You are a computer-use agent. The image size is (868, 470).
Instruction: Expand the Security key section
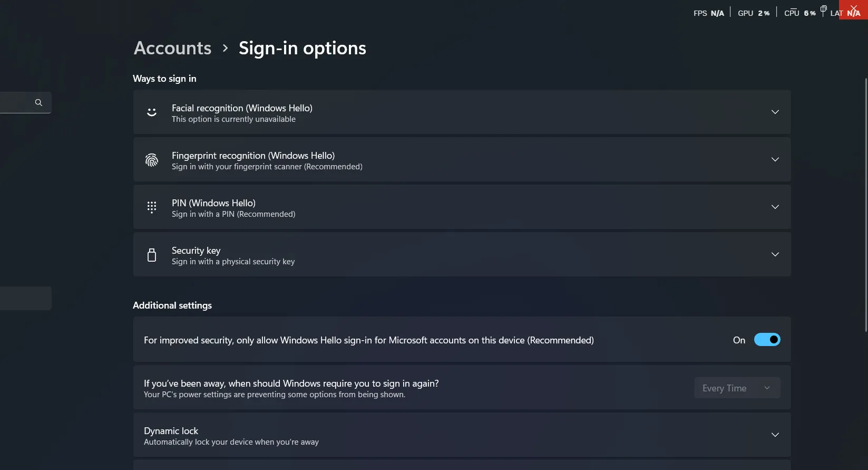(775, 254)
